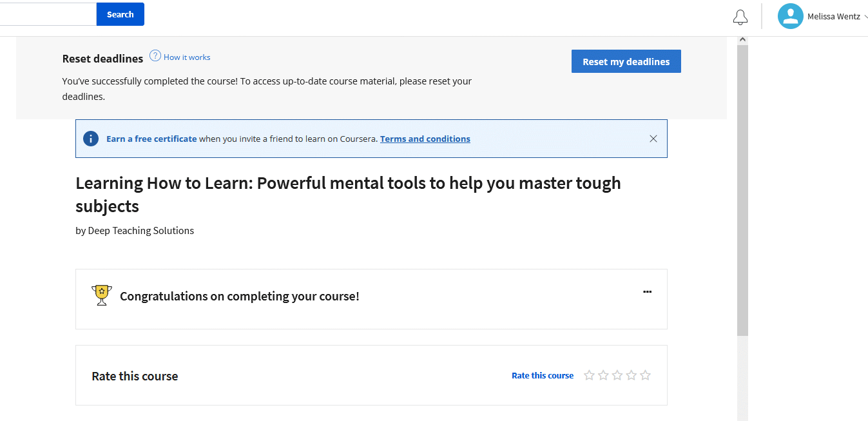
Task: Open the Terms and conditions link
Action: point(425,139)
